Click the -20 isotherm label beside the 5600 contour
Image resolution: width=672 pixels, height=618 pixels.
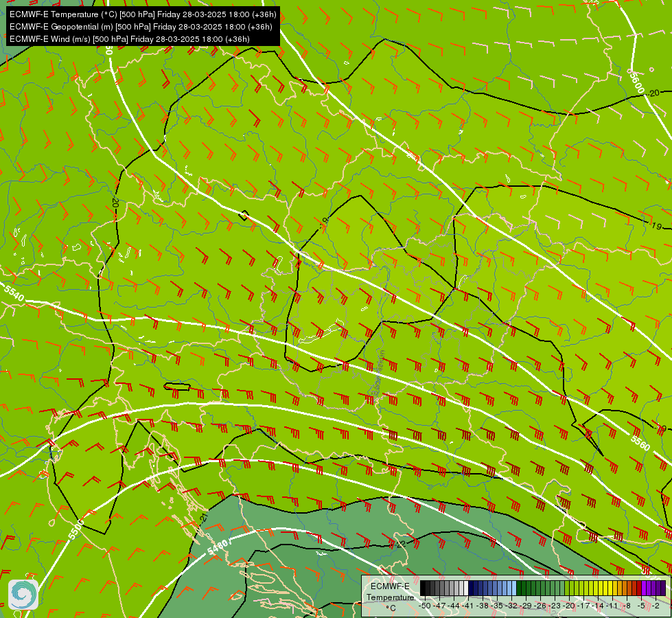pyautogui.click(x=654, y=93)
